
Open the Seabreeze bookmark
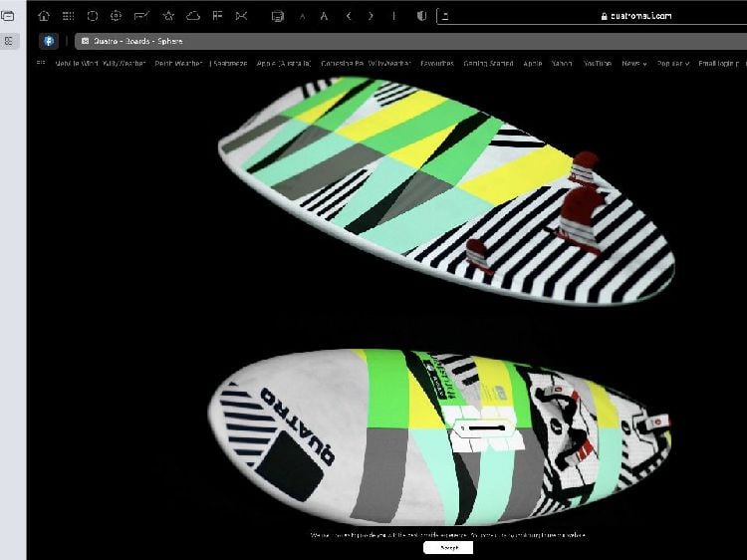tap(229, 63)
